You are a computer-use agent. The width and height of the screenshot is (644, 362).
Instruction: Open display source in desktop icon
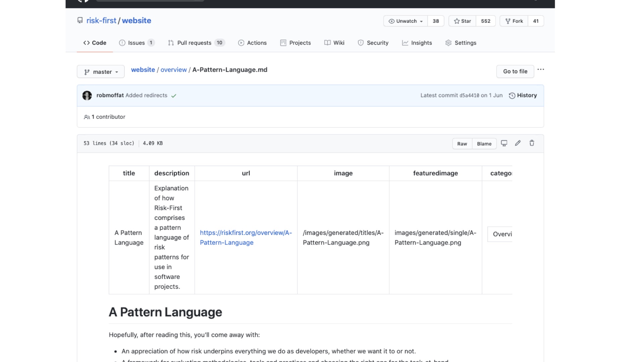tap(504, 143)
